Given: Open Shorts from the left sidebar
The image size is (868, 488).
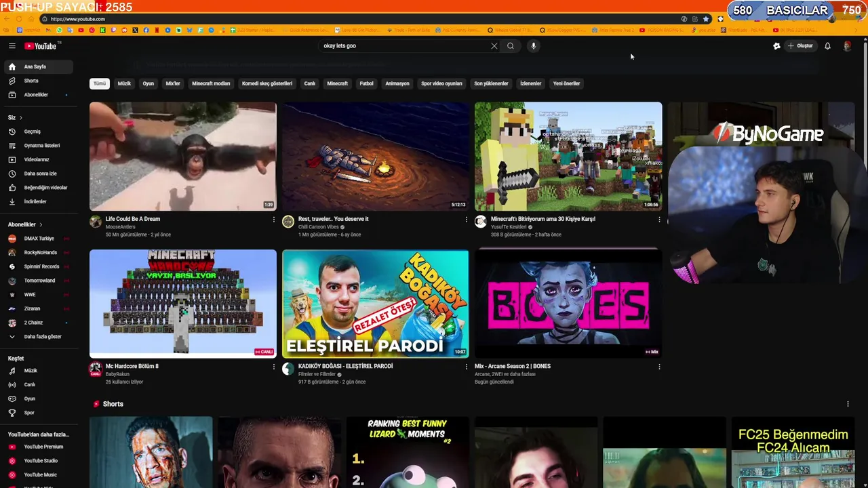Looking at the screenshot, I should [38, 81].
